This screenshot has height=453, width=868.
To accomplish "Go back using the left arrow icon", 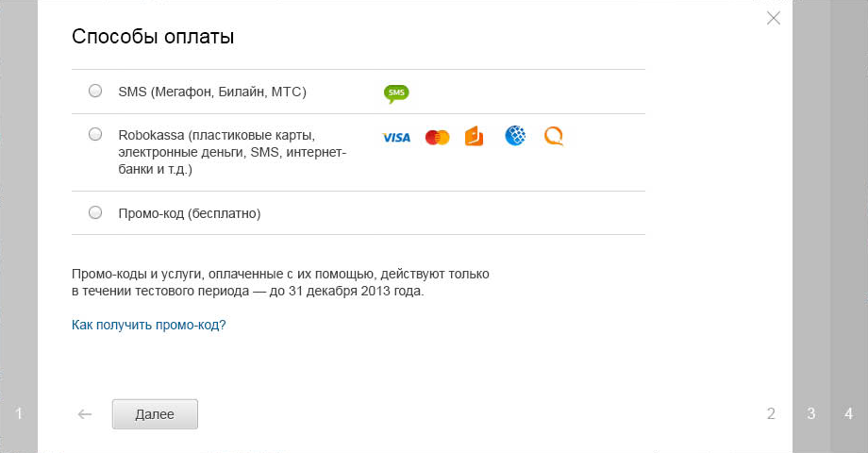I will click(x=85, y=414).
